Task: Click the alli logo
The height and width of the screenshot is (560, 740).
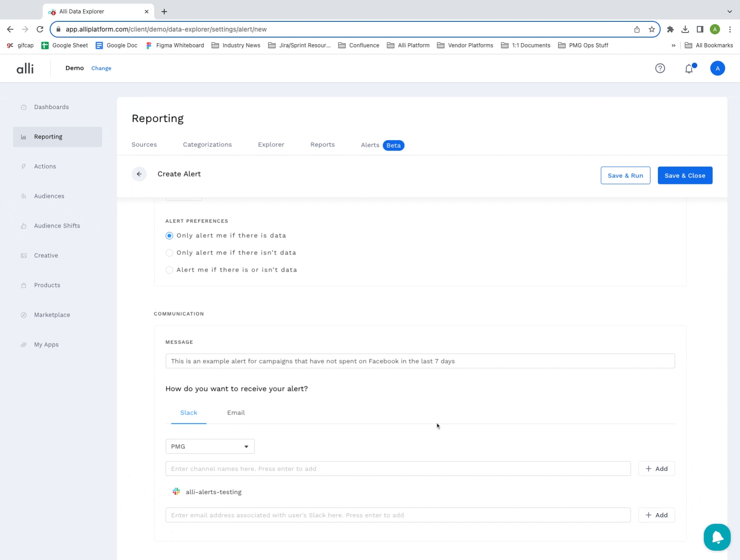Action: pyautogui.click(x=25, y=68)
